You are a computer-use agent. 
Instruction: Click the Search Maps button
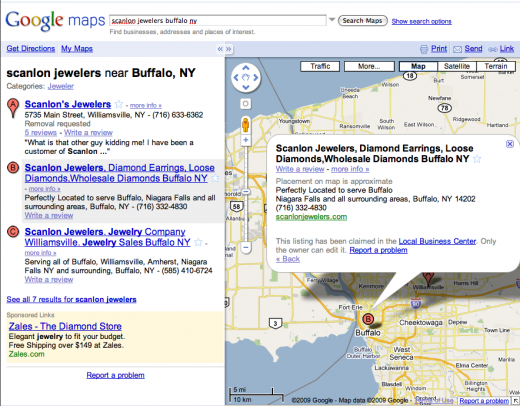click(362, 21)
